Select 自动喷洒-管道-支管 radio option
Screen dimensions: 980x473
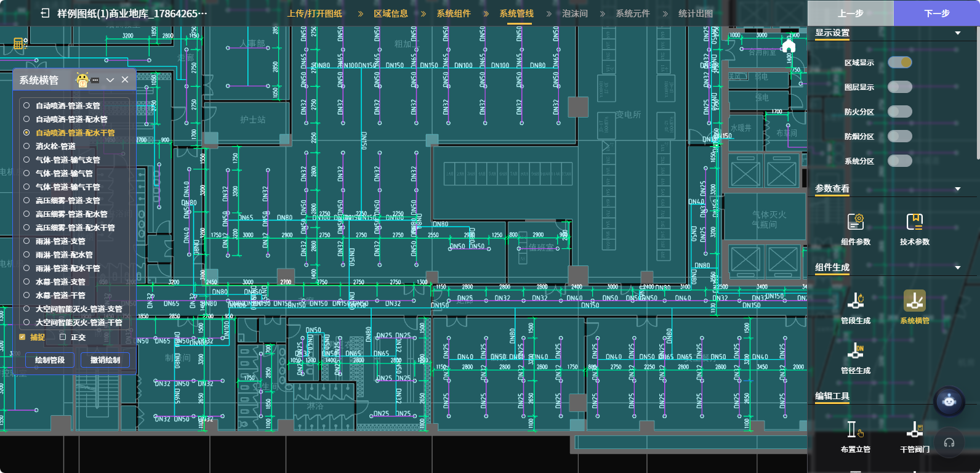(26, 105)
